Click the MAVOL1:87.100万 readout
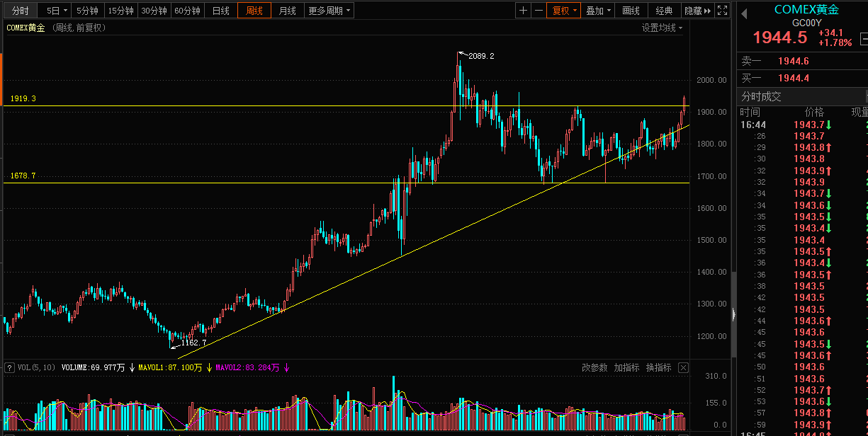The height and width of the screenshot is (436, 868). pyautogui.click(x=170, y=368)
